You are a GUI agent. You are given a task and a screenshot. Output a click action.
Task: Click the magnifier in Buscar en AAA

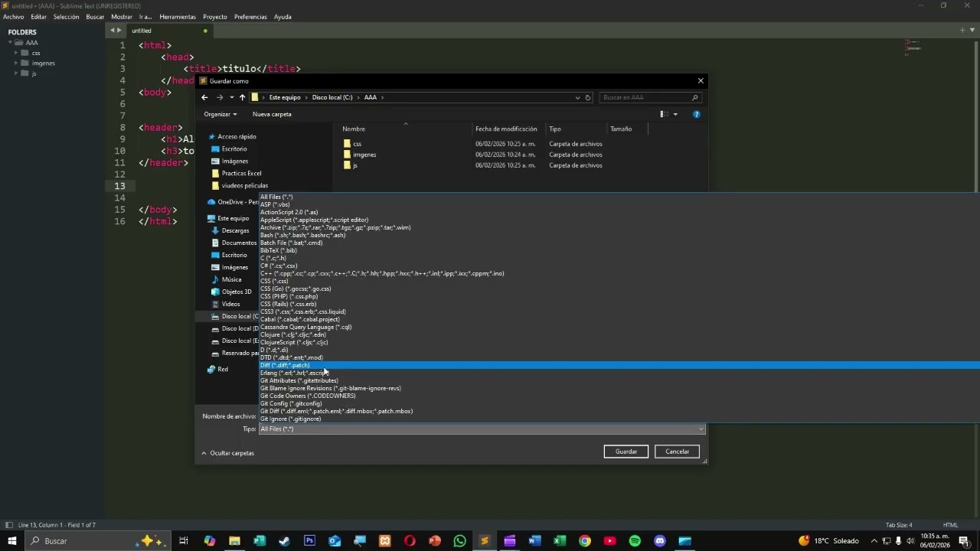click(x=694, y=97)
